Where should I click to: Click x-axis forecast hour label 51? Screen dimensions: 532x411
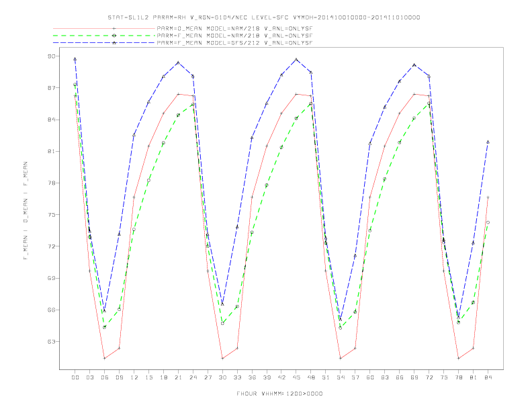[326, 377]
